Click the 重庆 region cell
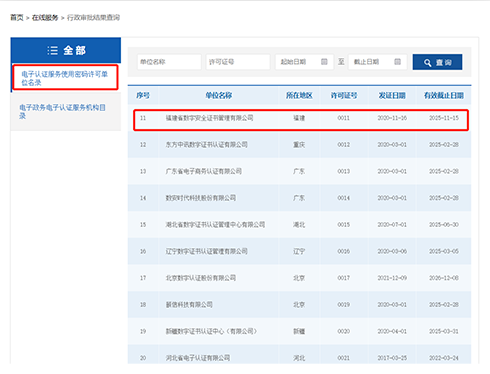The image size is (490, 374). pyautogui.click(x=299, y=145)
